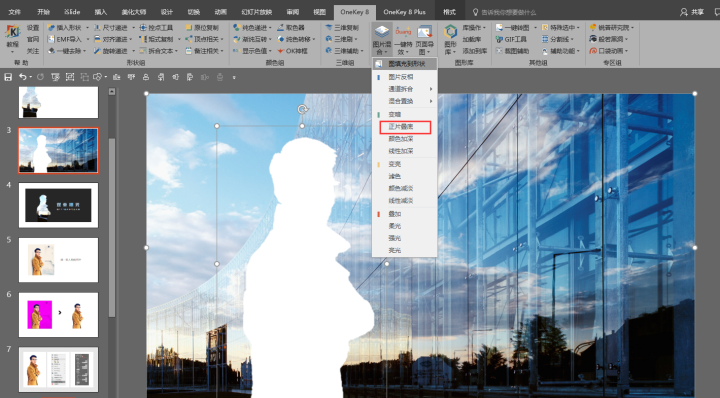Image resolution: width=720 pixels, height=398 pixels.
Task: Expand the 通道拆合 submenu arrow
Action: coord(431,89)
